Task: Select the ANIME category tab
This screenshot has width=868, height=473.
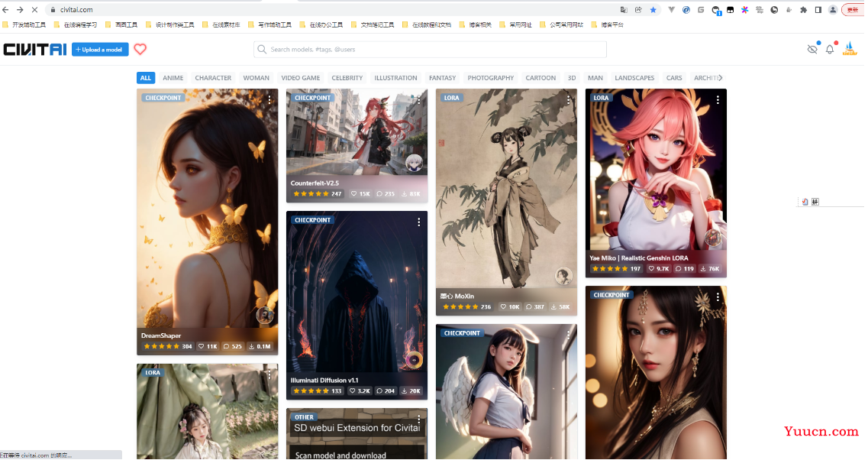Action: [173, 78]
